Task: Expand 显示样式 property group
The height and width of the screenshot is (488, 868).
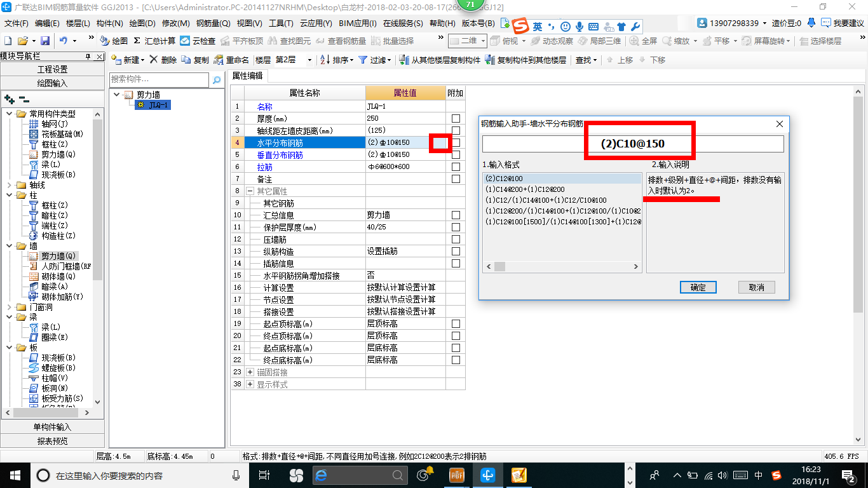Action: tap(250, 384)
